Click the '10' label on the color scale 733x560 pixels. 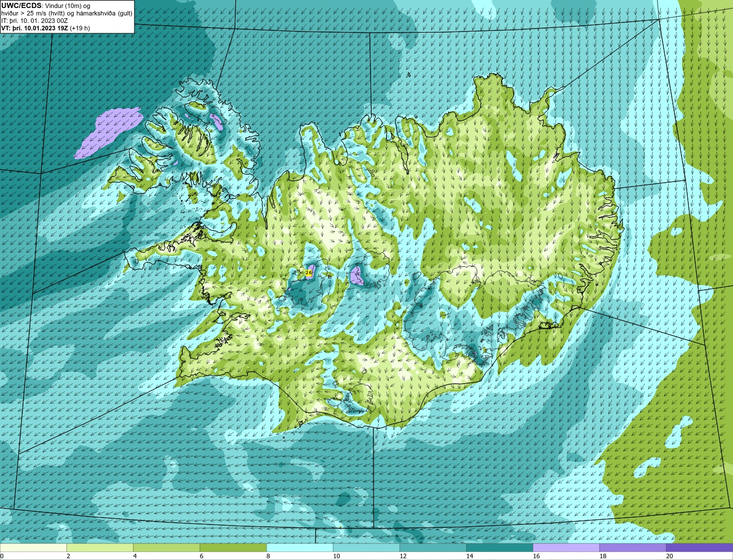[x=336, y=556]
